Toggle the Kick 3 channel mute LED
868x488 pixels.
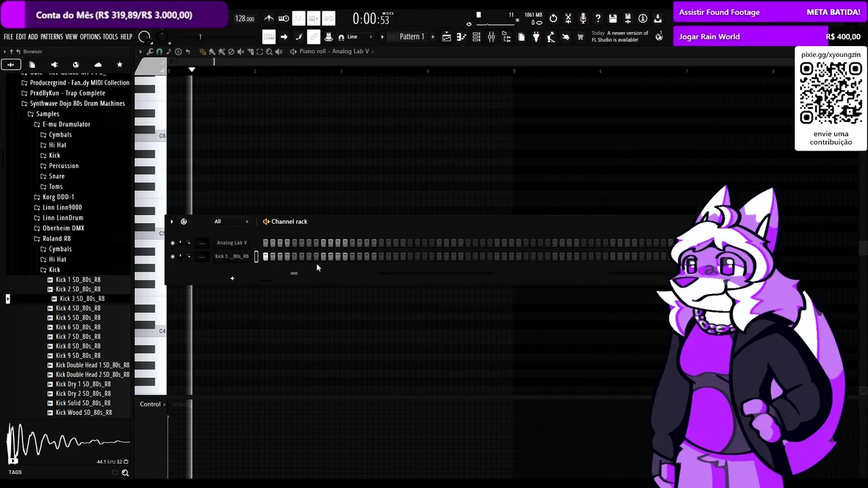coord(172,256)
